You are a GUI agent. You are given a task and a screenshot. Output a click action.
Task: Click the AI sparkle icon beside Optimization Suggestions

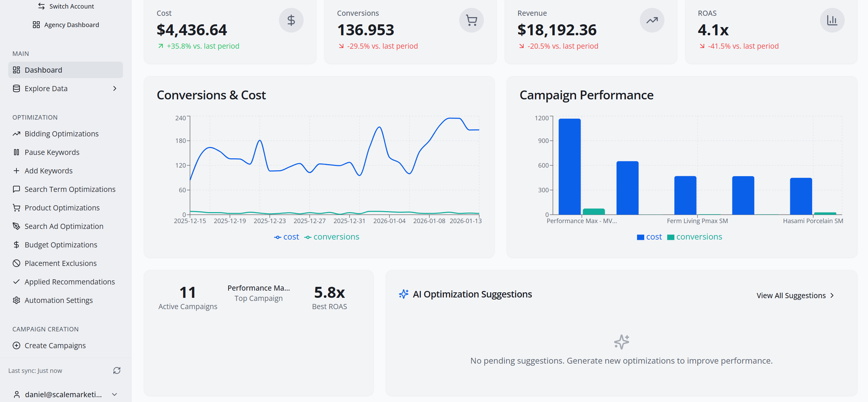point(403,294)
